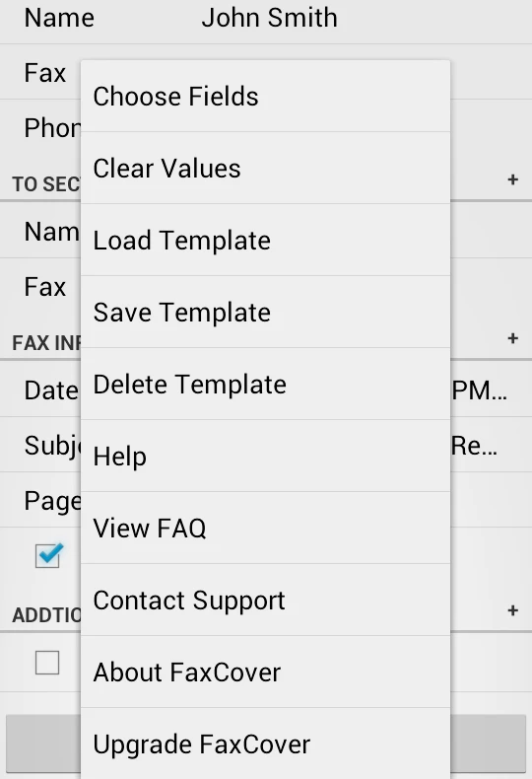Select Upgrade FaxCover option
Image resolution: width=532 pixels, height=779 pixels.
265,744
